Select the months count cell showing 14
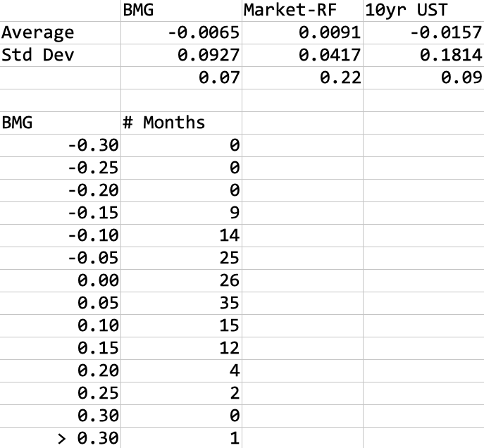 pyautogui.click(x=181, y=235)
